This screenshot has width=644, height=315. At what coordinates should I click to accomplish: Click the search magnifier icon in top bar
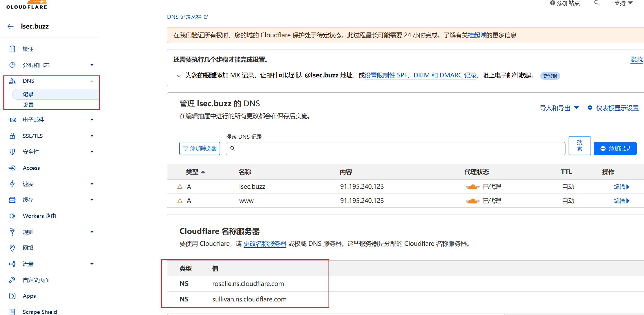[597, 3]
